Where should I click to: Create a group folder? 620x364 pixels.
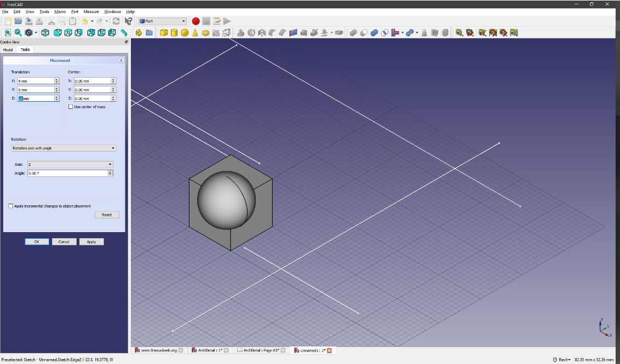click(149, 33)
